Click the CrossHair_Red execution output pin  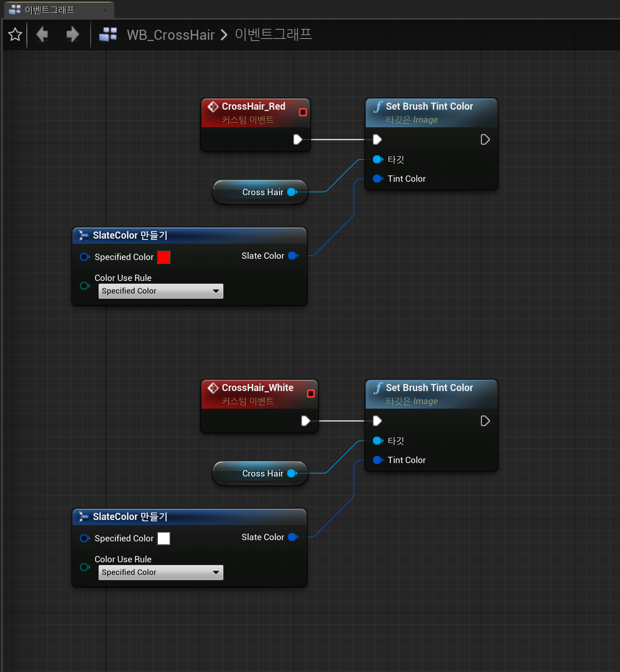point(298,139)
